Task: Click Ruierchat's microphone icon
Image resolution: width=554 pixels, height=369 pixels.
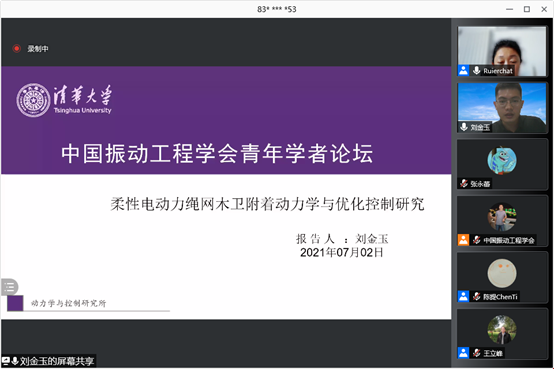Action: pyautogui.click(x=477, y=70)
